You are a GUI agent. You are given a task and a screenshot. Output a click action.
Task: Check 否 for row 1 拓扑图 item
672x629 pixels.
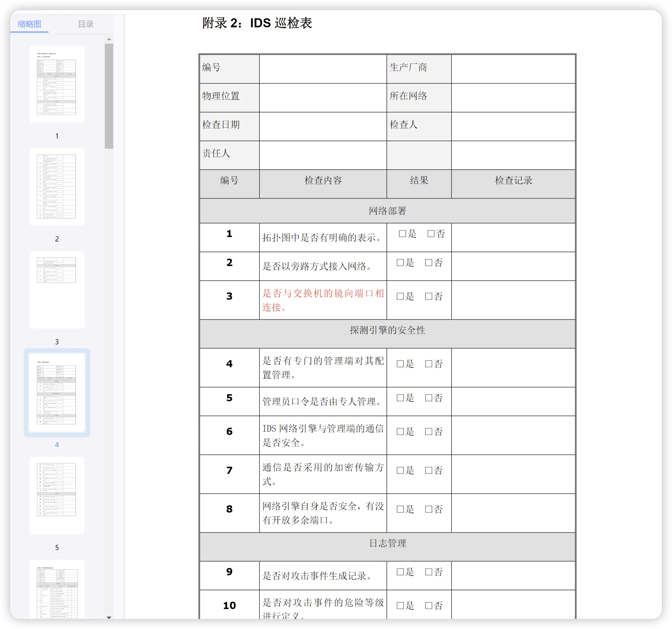click(431, 234)
